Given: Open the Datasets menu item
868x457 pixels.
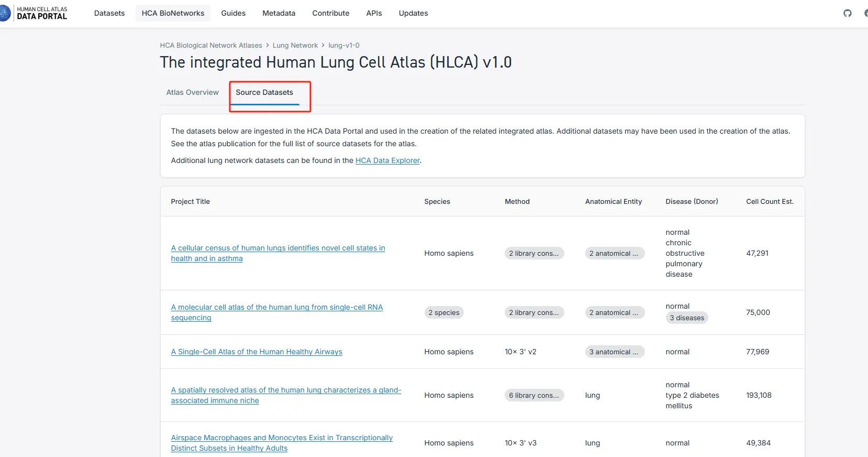Looking at the screenshot, I should [x=109, y=13].
